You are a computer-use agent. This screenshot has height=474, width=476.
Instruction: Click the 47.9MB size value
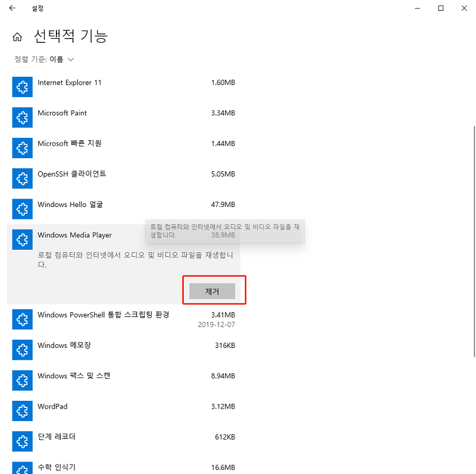coord(223,205)
